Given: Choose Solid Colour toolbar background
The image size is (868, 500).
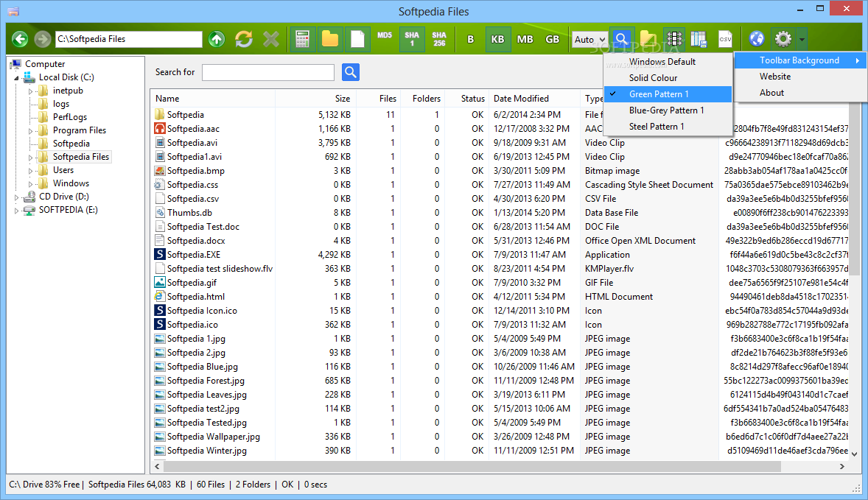Looking at the screenshot, I should coord(668,78).
